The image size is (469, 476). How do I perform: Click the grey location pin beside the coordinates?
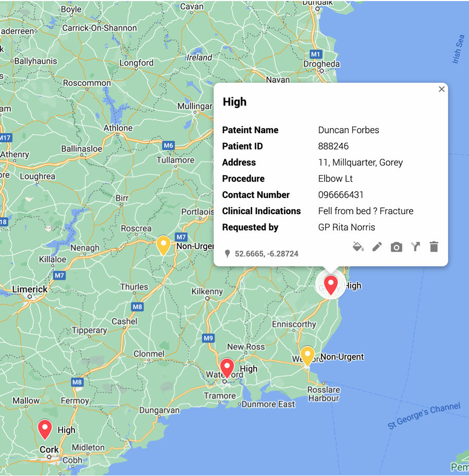coord(227,254)
